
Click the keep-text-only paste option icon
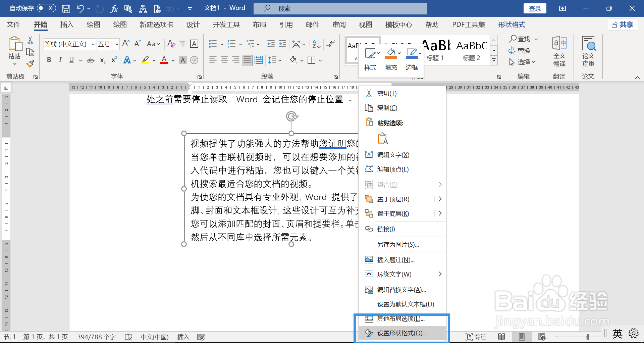[383, 138]
